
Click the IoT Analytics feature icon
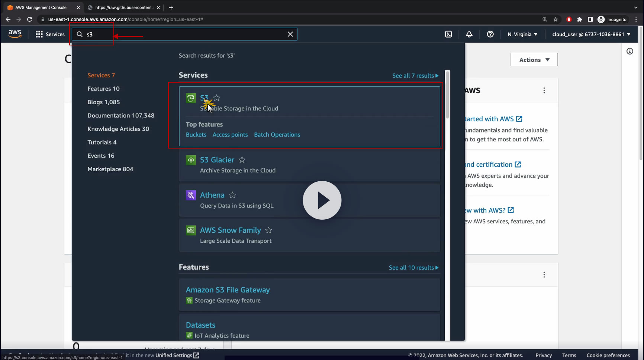(189, 335)
